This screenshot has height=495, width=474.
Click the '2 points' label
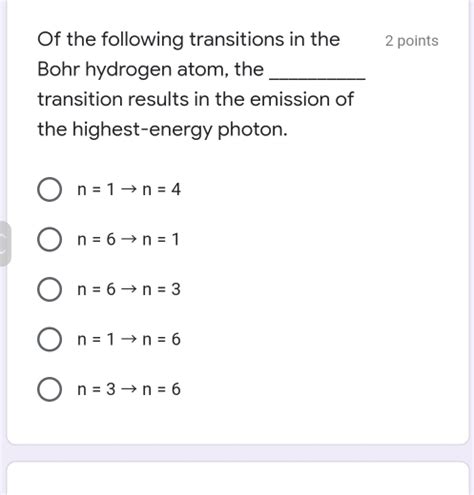click(x=412, y=41)
